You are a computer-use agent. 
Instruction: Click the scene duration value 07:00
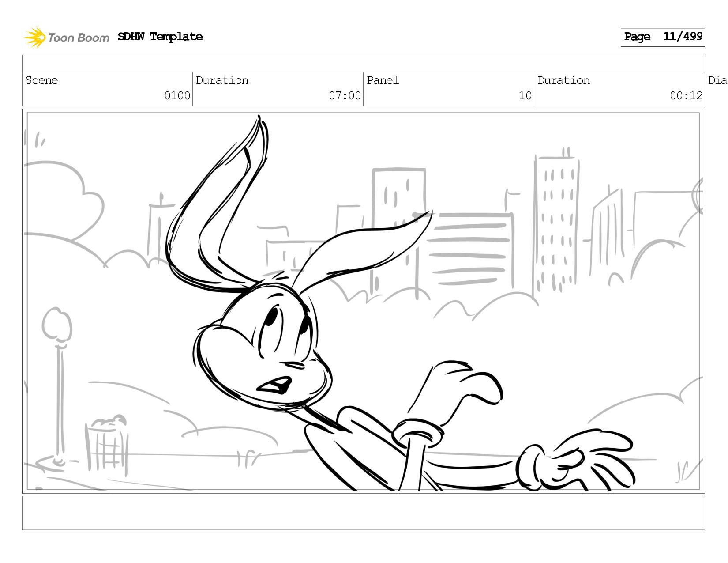click(345, 95)
